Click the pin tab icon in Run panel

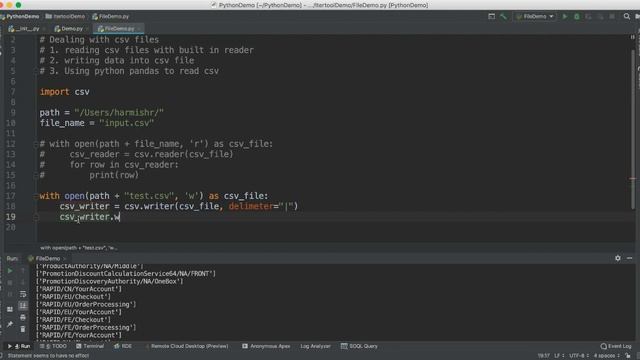tap(10, 324)
